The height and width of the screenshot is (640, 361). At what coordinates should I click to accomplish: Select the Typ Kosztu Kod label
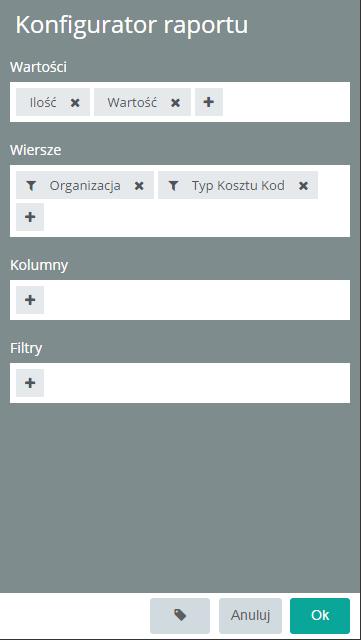[238, 186]
